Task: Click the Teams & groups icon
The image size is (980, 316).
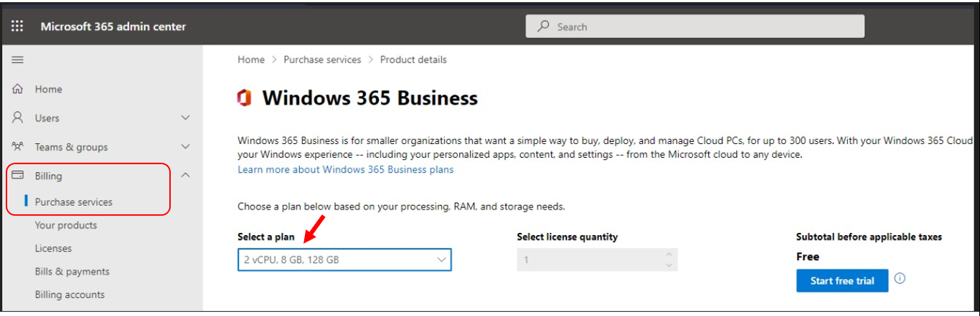Action: tap(18, 146)
